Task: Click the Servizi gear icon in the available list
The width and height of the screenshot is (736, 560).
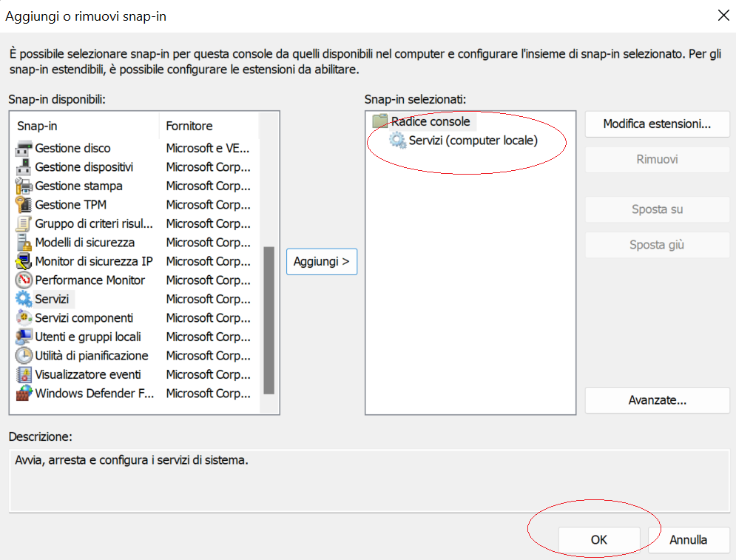Action: 24,299
